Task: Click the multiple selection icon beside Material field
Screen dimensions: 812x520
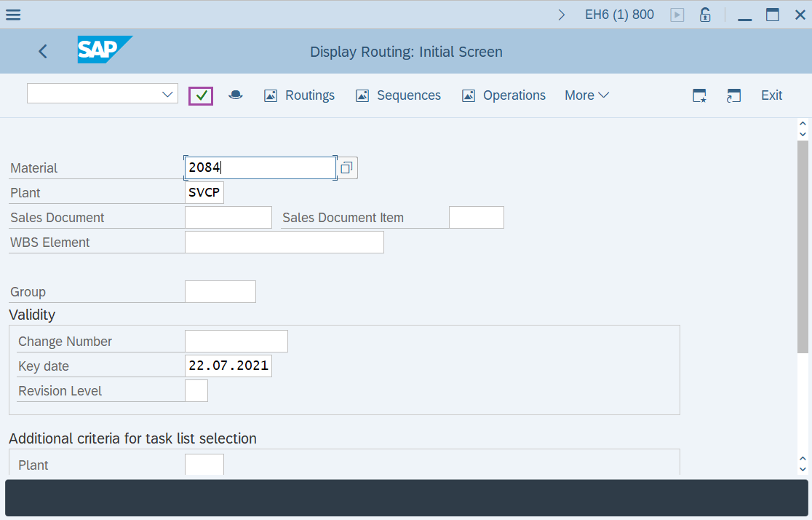Action: pyautogui.click(x=347, y=168)
